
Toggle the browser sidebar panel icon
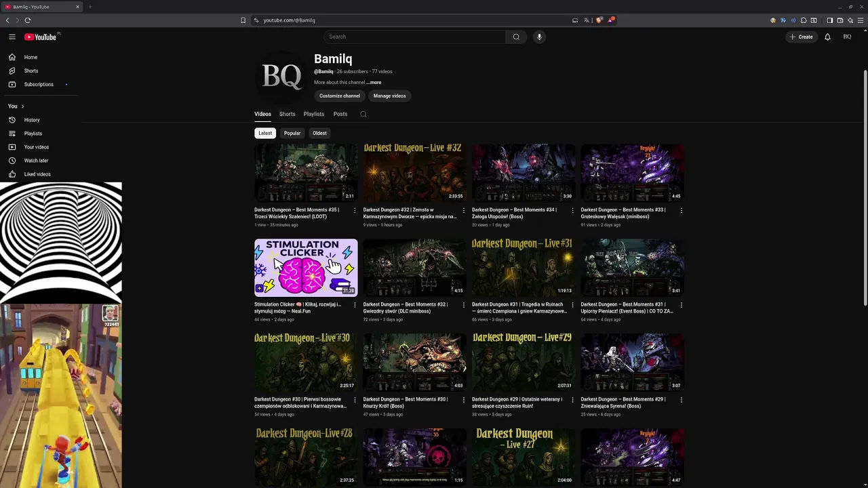830,20
